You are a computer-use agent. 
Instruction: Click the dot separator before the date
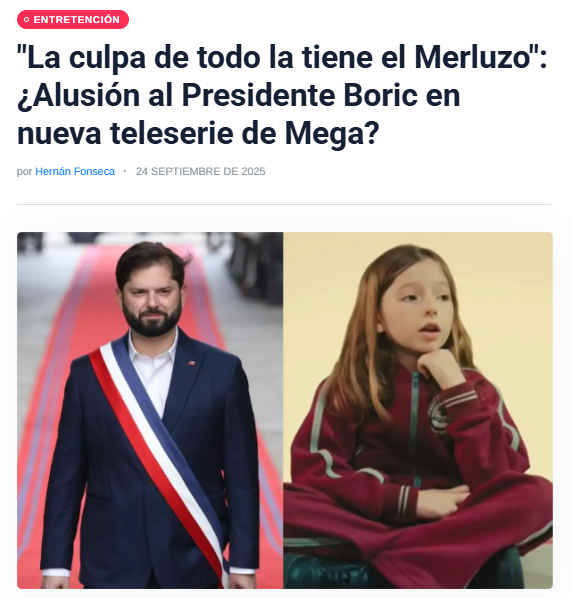point(125,172)
